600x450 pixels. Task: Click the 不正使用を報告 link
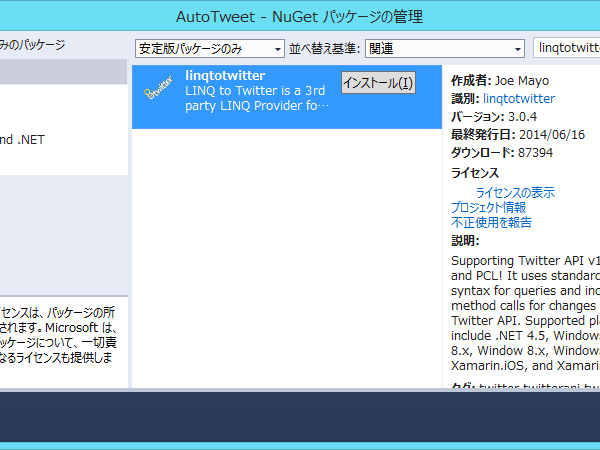coord(491,222)
